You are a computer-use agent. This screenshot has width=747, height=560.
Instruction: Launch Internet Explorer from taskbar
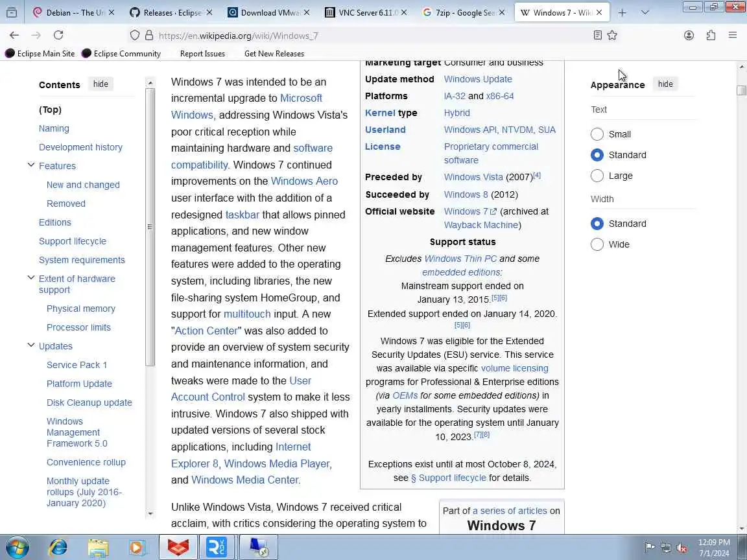click(x=58, y=548)
